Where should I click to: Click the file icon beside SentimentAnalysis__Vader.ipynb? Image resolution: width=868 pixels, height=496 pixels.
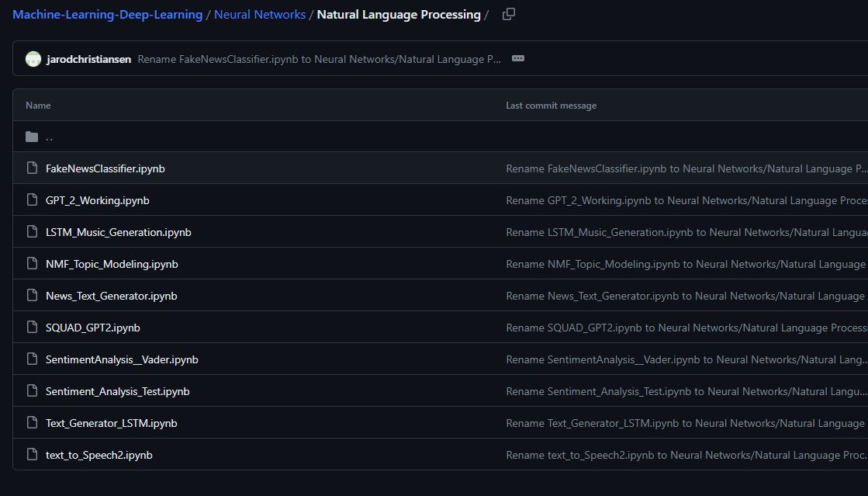tap(32, 359)
